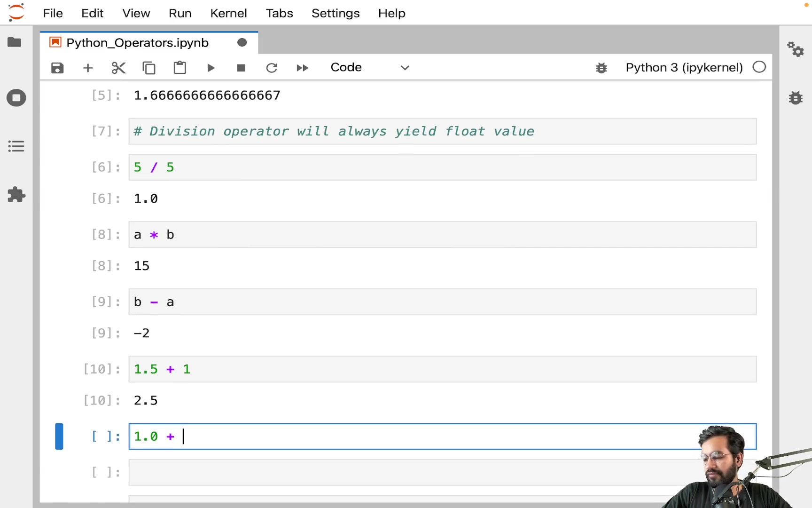This screenshot has height=508, width=812.
Task: Click the notebook icon on the tab
Action: coord(55,42)
